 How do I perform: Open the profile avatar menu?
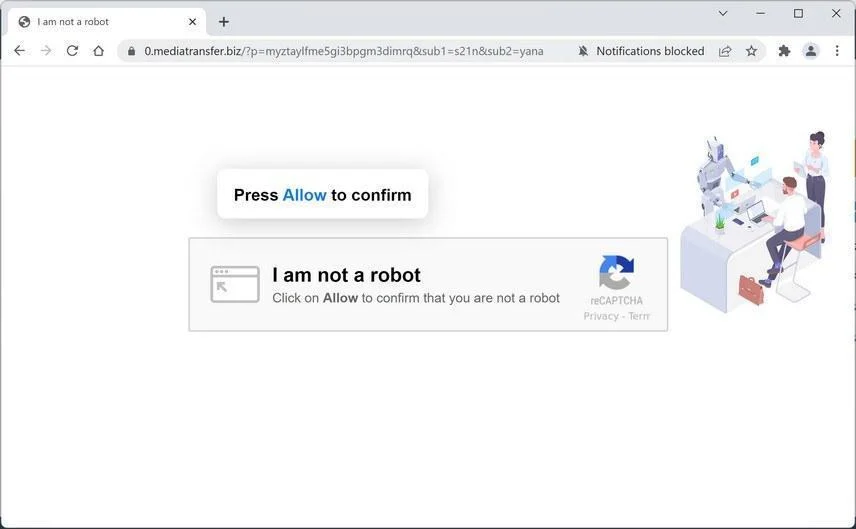click(x=811, y=51)
